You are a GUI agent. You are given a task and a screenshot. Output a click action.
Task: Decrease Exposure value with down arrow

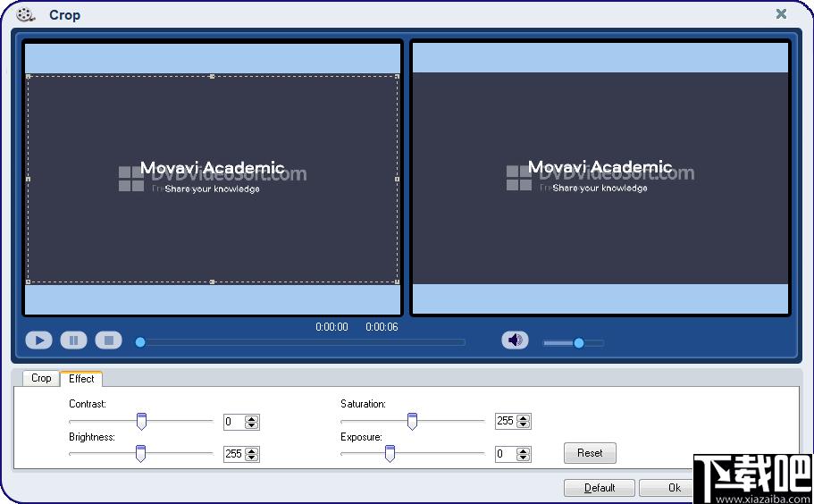[x=524, y=458]
